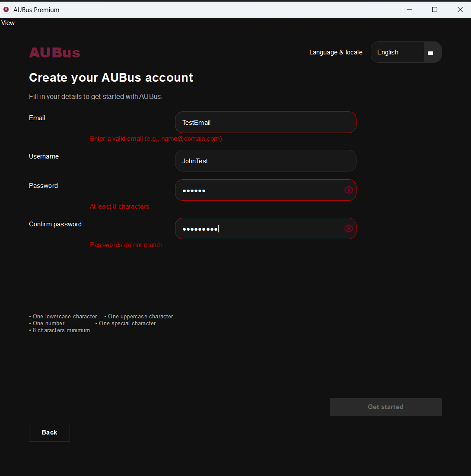Click the Email field label

[37, 118]
